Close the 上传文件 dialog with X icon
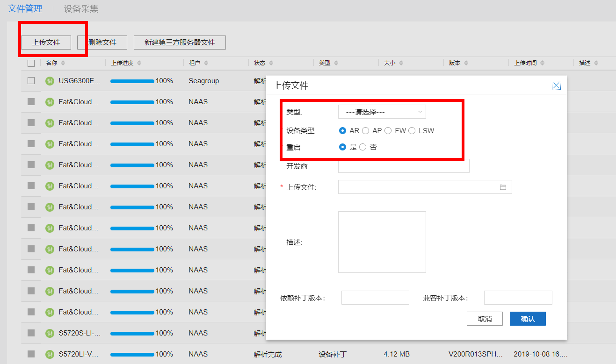 point(556,85)
